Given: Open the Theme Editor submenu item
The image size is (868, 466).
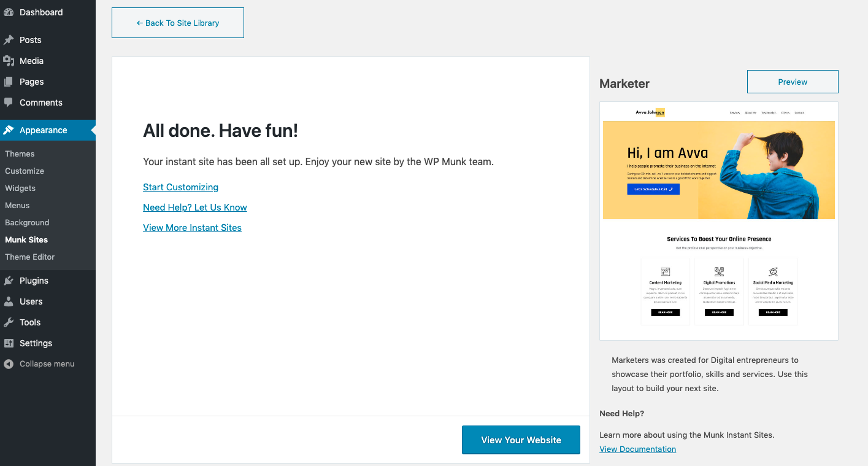Looking at the screenshot, I should (x=30, y=257).
